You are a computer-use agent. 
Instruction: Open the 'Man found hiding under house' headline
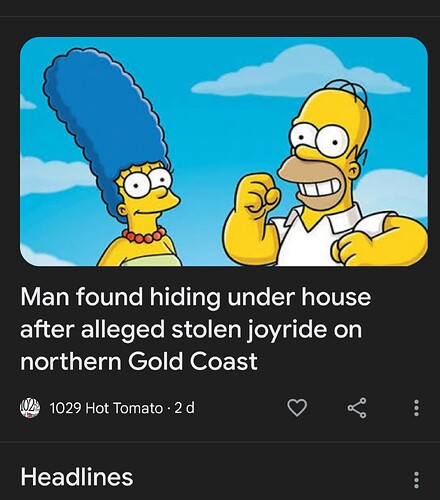[x=196, y=329]
